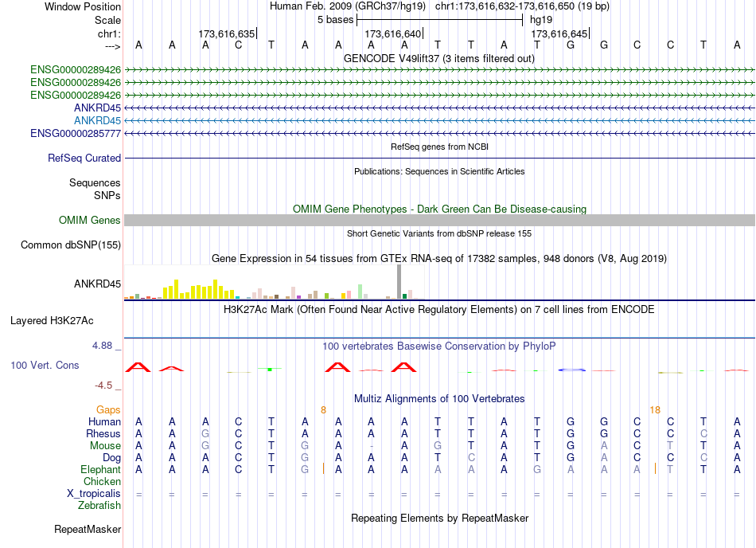Click the 5 bases scale bar text
The width and height of the screenshot is (756, 548).
click(336, 20)
